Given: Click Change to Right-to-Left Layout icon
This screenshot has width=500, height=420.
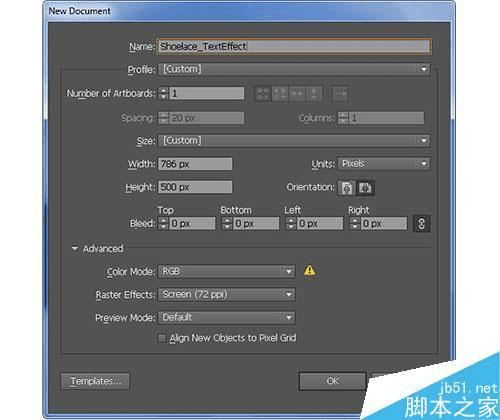Looking at the screenshot, I should tap(340, 94).
